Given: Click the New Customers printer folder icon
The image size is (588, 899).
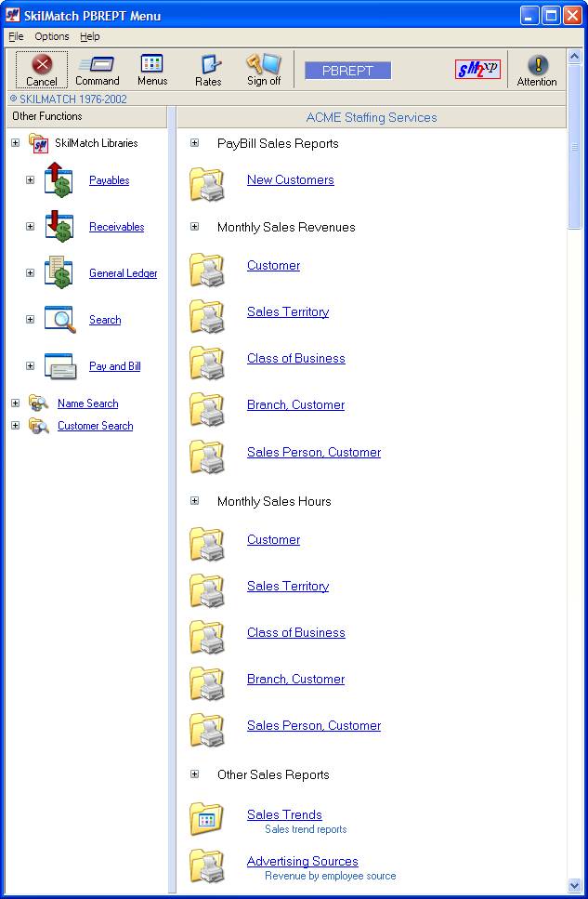Looking at the screenshot, I should 207,184.
